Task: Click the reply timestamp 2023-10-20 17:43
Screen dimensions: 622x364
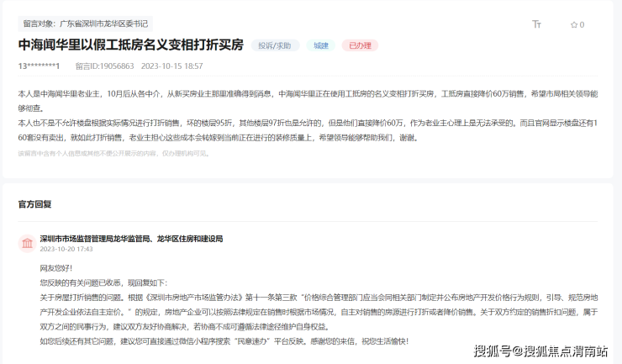Action: (66, 249)
